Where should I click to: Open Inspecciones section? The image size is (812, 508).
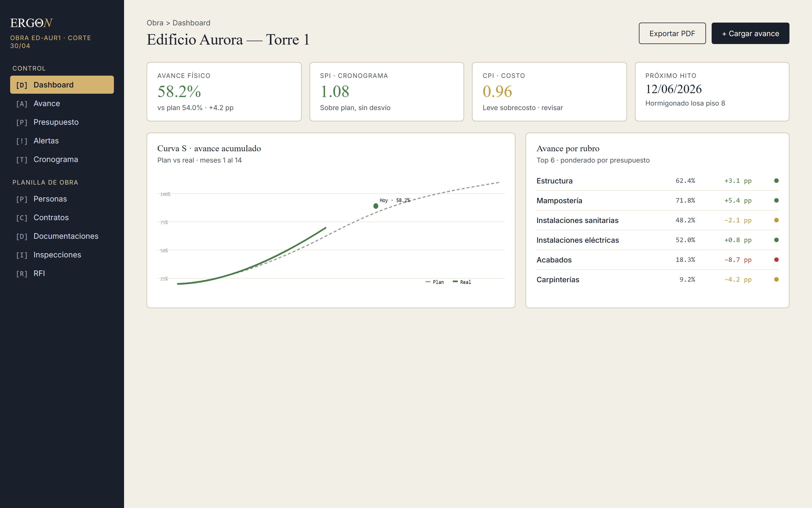[62, 255]
